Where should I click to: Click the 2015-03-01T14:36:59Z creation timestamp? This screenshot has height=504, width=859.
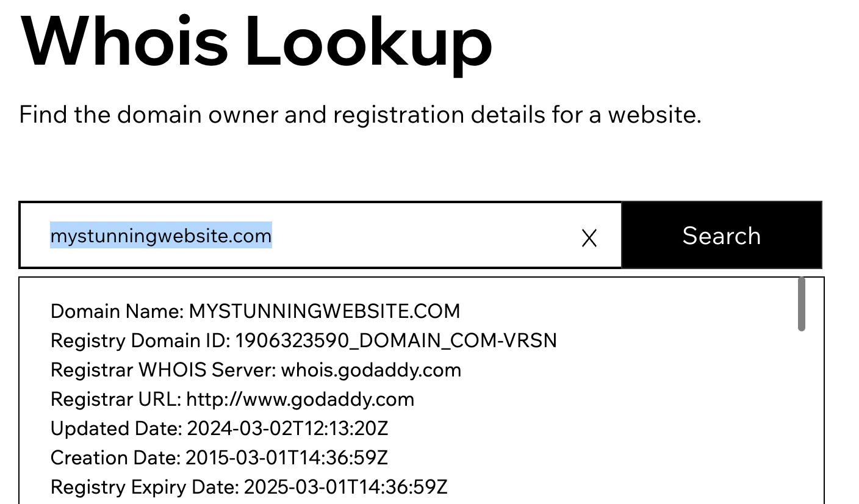tap(287, 458)
